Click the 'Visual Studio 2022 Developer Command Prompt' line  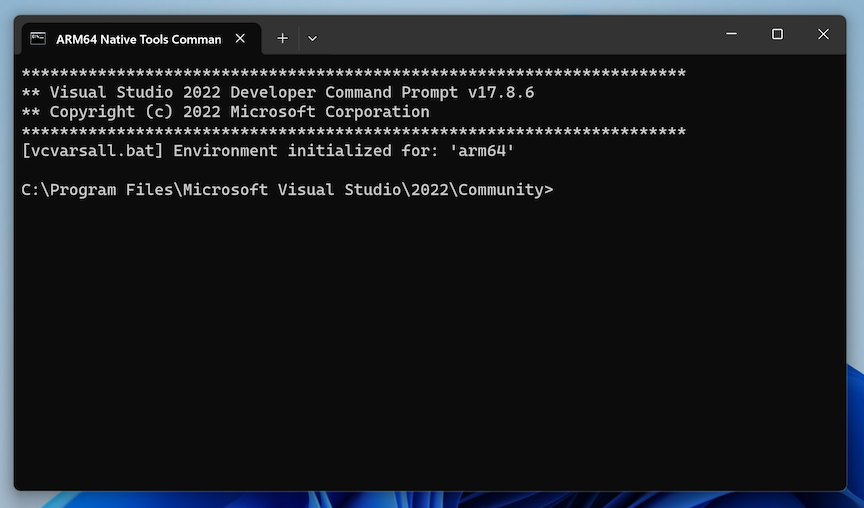(x=278, y=92)
